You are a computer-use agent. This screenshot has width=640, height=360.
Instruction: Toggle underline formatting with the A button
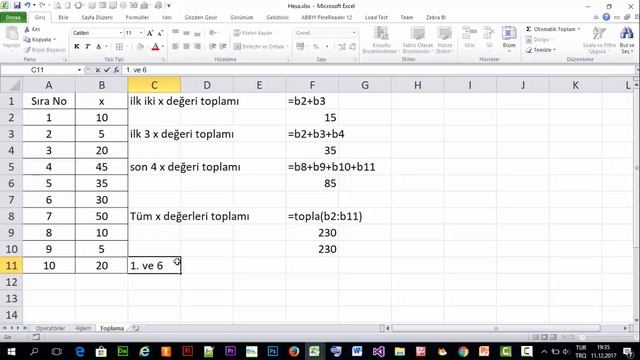pos(99,47)
